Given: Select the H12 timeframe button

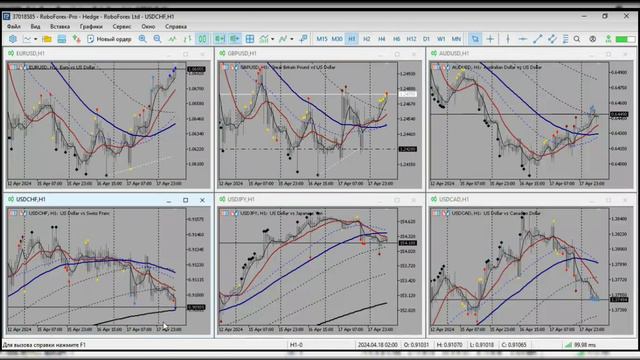Looking at the screenshot, I should tap(411, 39).
